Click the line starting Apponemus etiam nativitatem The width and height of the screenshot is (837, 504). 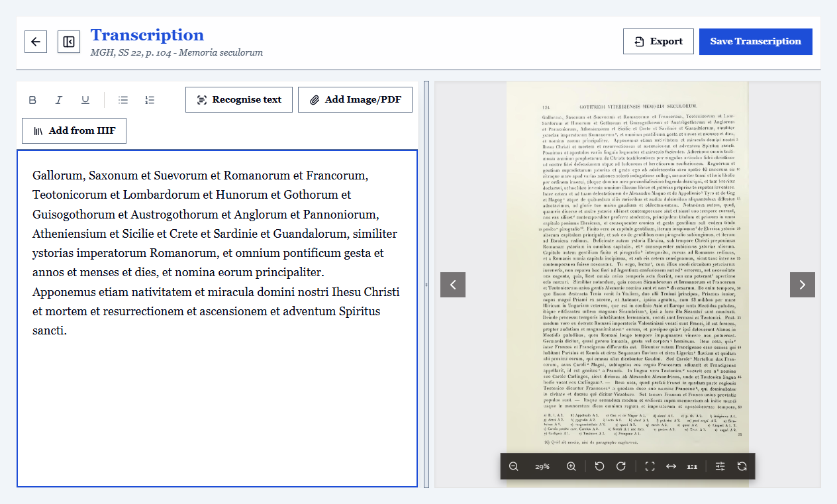216,292
